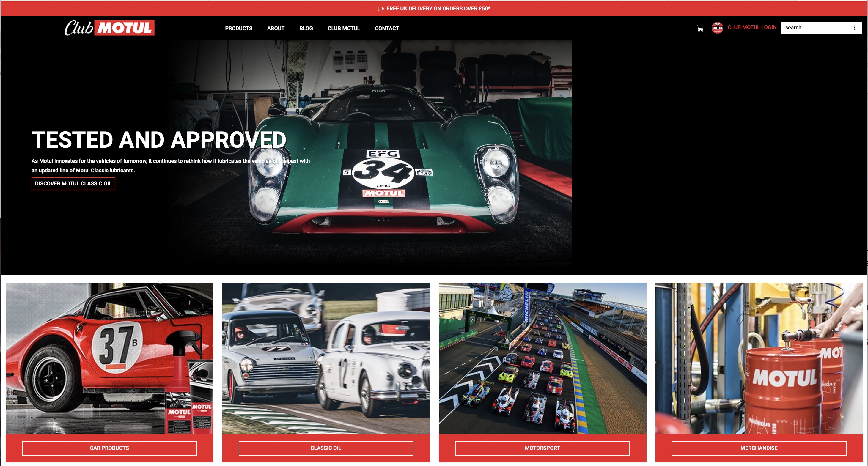Click the Classic Oil button

(x=326, y=448)
